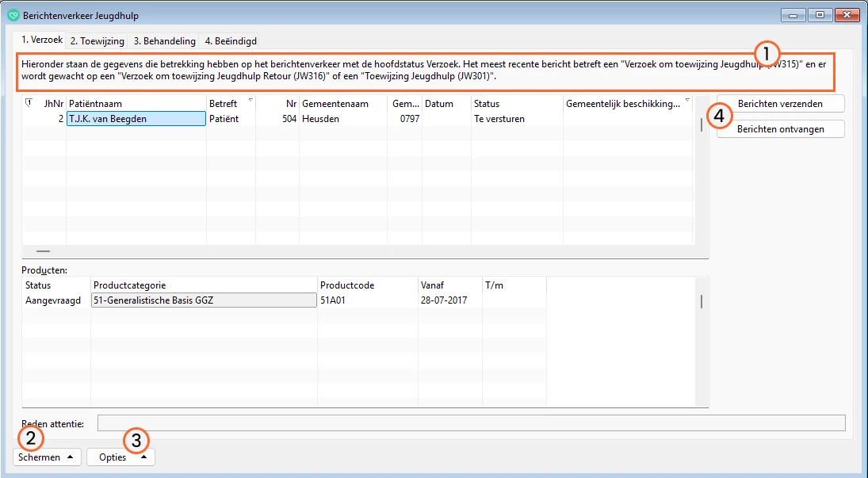This screenshot has height=478, width=868.
Task: Click the Berichten ontvangen button
Action: click(780, 129)
